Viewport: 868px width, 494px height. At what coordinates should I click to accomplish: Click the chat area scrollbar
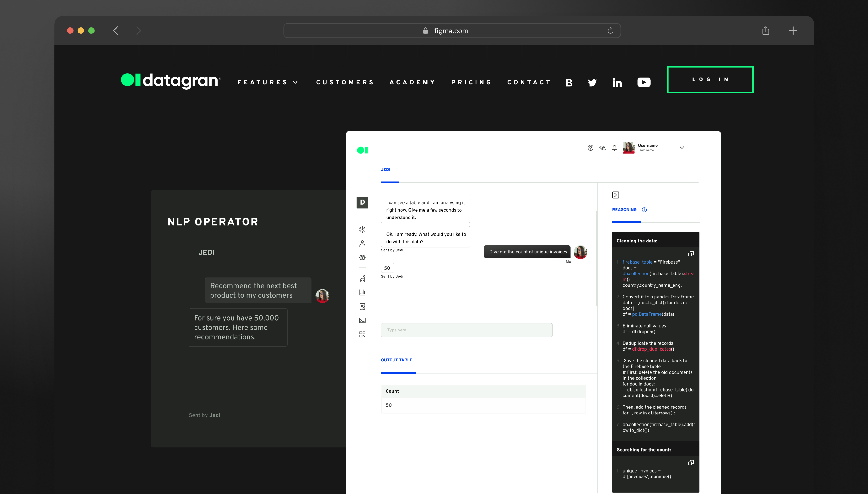click(x=596, y=258)
